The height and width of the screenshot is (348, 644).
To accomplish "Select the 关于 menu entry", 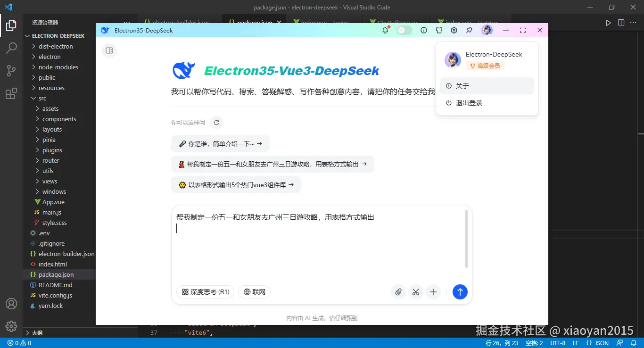I will point(487,86).
